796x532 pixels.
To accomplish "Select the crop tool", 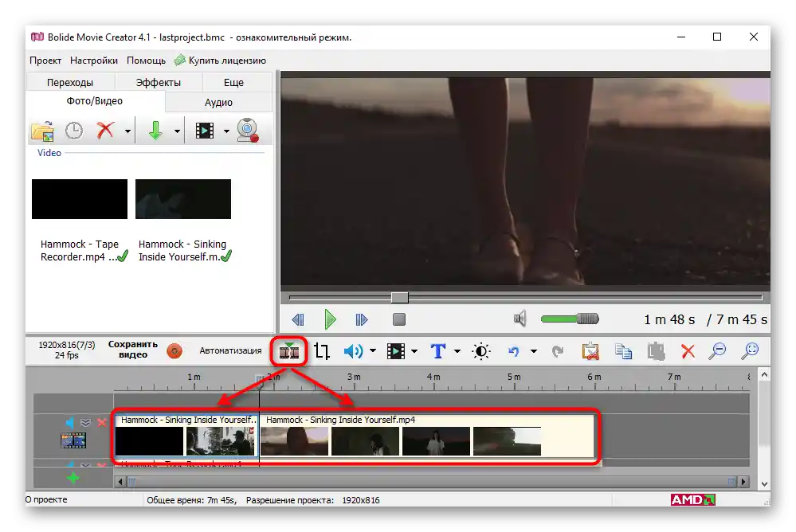I will click(322, 350).
